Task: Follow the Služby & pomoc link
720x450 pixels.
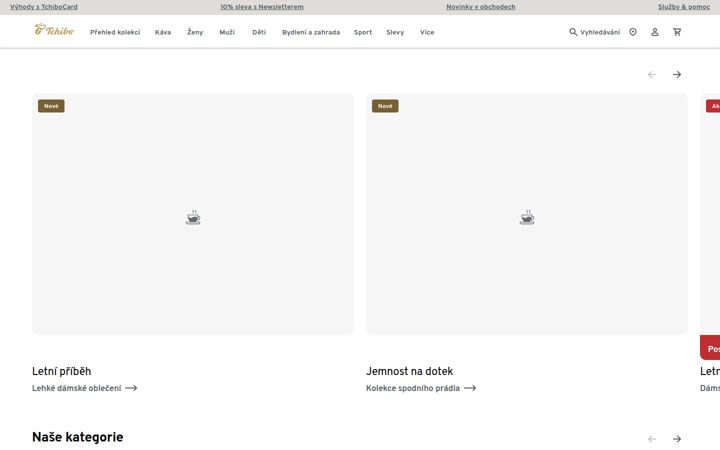Action: coord(684,7)
